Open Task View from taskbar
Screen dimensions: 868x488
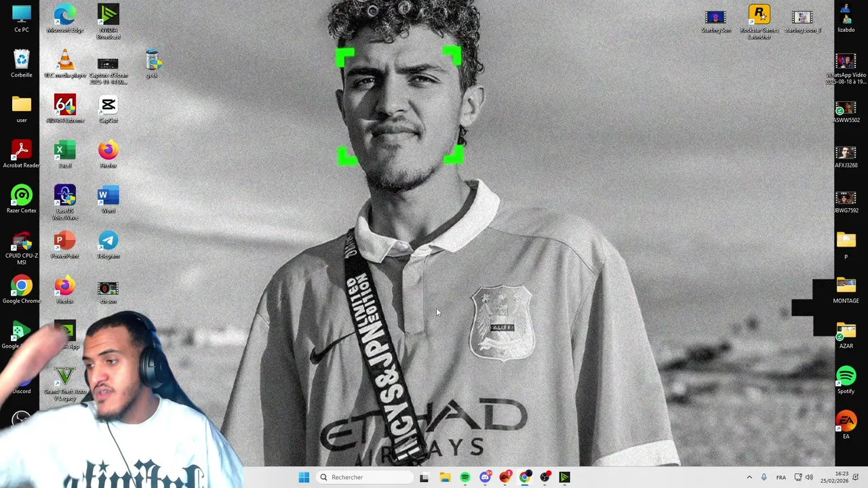[x=424, y=477]
